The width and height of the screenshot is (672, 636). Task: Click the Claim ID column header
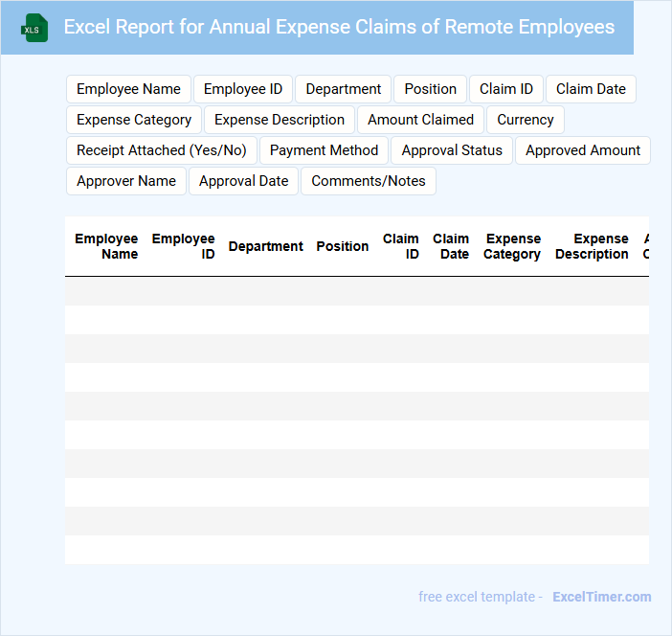click(401, 246)
